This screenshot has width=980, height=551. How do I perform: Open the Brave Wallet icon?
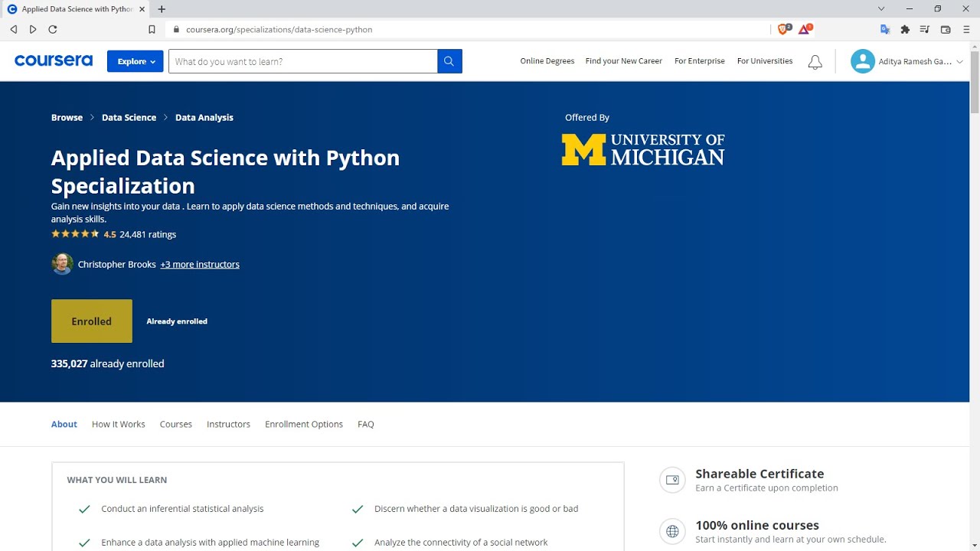click(x=946, y=29)
